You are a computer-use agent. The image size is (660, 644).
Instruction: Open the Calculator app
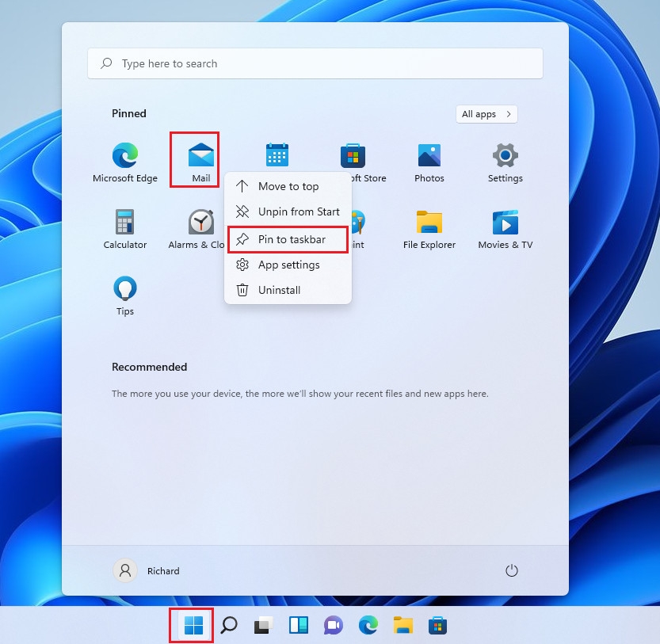[x=124, y=223]
